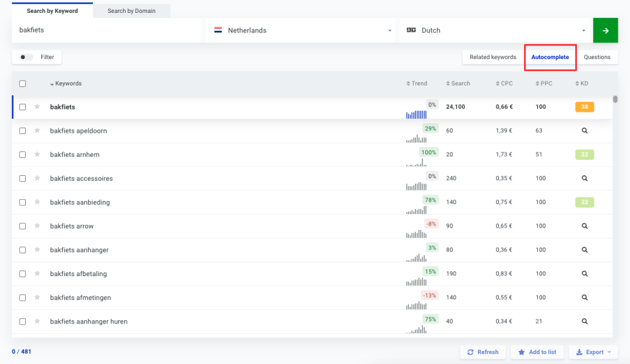Image resolution: width=630 pixels, height=364 pixels.
Task: Click the magnifier icon beside bakfiets apeldoorn
Action: (584, 130)
